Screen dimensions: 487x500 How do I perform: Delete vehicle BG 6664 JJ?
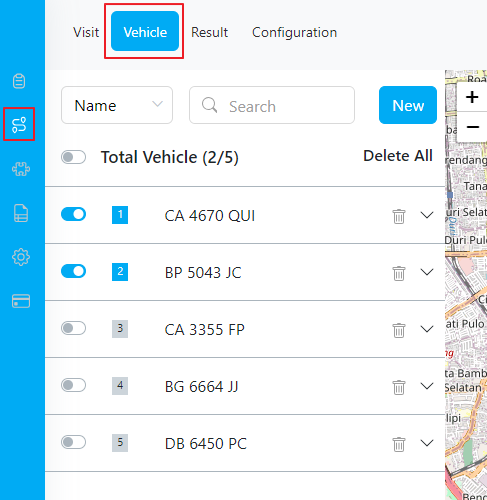pos(399,387)
